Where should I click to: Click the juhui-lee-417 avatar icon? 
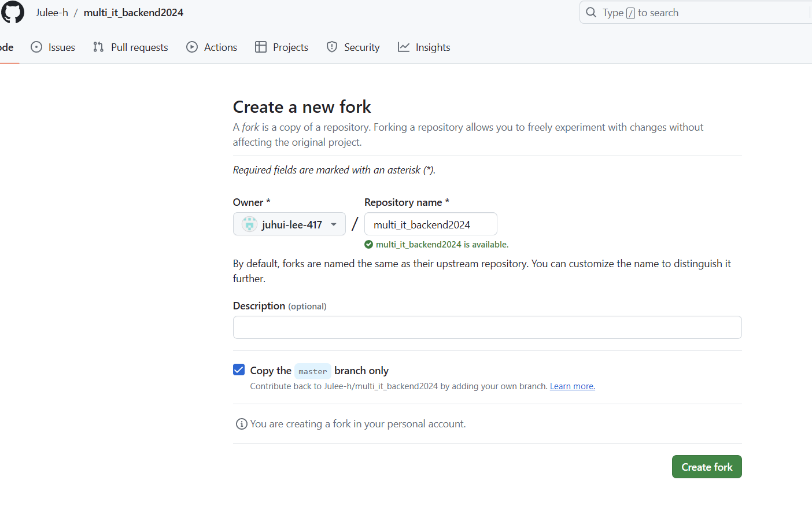(249, 224)
